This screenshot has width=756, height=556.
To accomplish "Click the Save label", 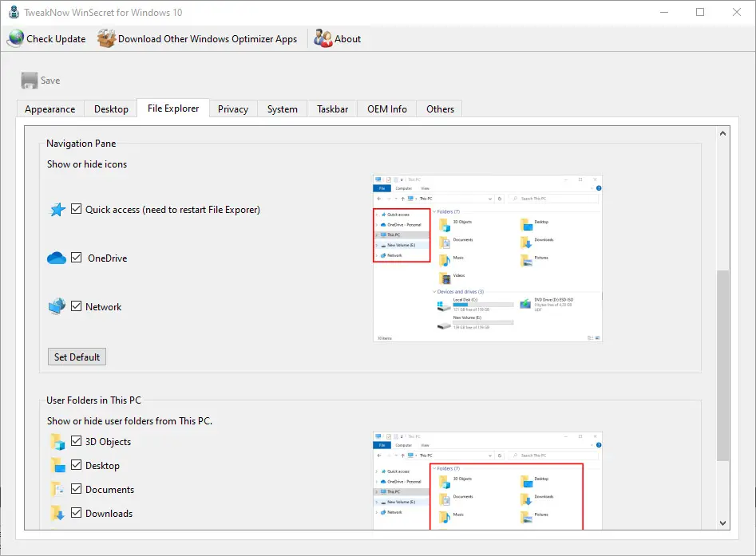I will tap(50, 81).
